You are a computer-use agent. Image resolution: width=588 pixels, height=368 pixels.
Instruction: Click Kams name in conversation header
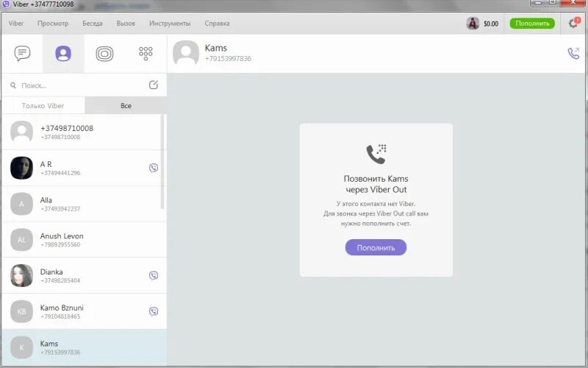(215, 48)
